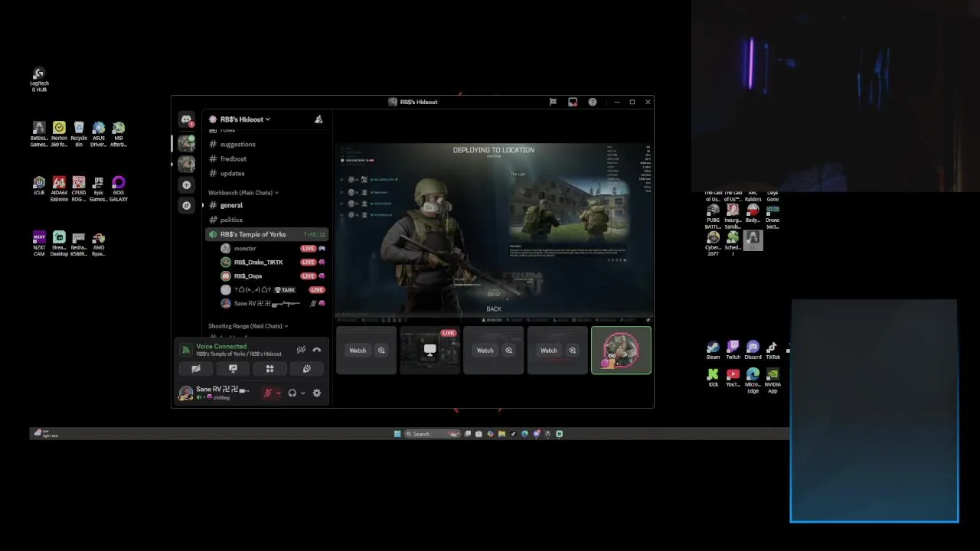Select own avatar tile in call
This screenshot has height=551, width=980.
click(621, 350)
